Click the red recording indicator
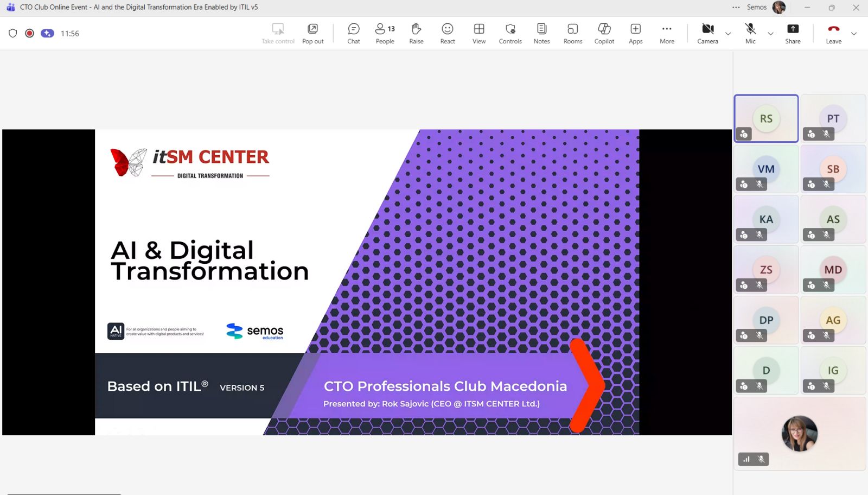 coord(30,33)
